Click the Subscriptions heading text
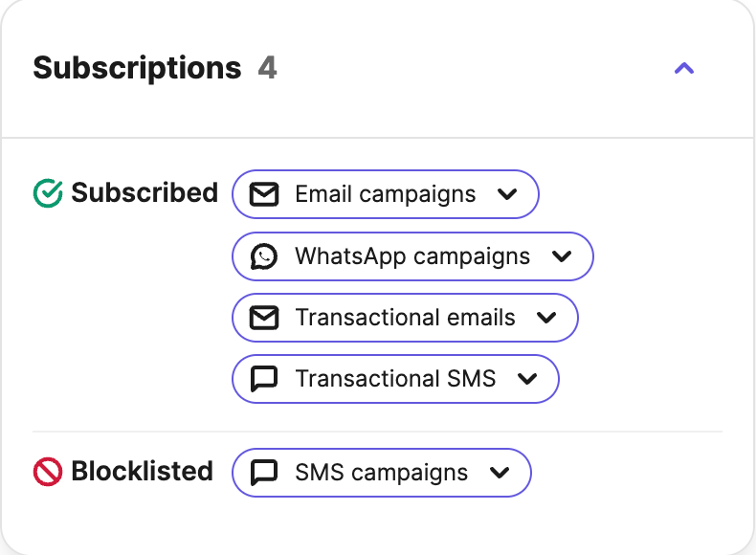Viewport: 756px width, 555px height. click(138, 68)
